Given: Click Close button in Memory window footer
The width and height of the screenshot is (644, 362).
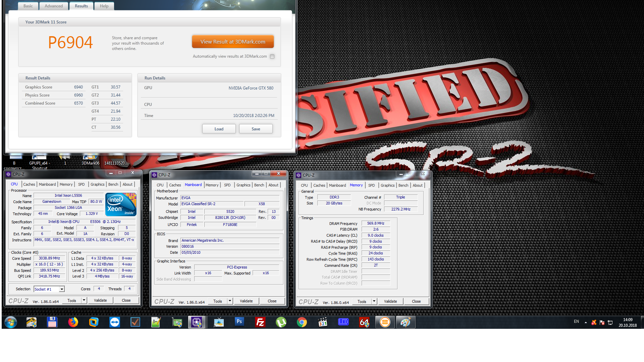Looking at the screenshot, I should coord(416,301).
